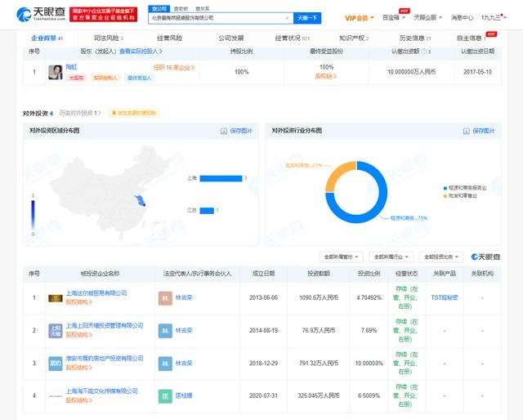Viewport: 523px width, 420px height.
Task: Click 林吉荣 avatar in row 3
Action: (x=165, y=364)
